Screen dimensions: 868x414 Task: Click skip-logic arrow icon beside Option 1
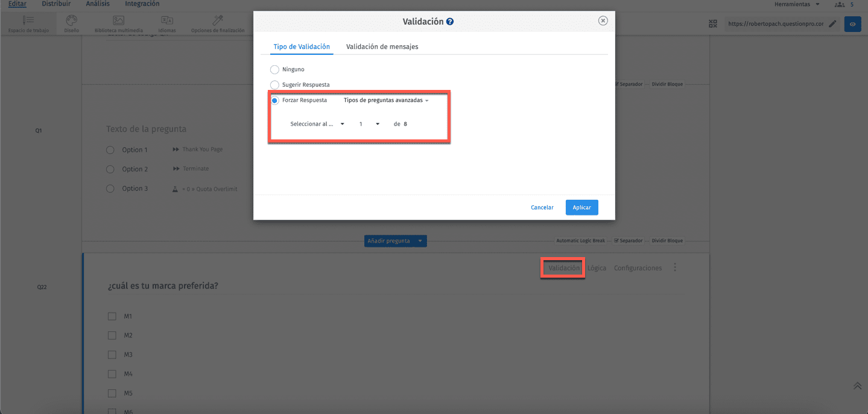click(x=176, y=150)
